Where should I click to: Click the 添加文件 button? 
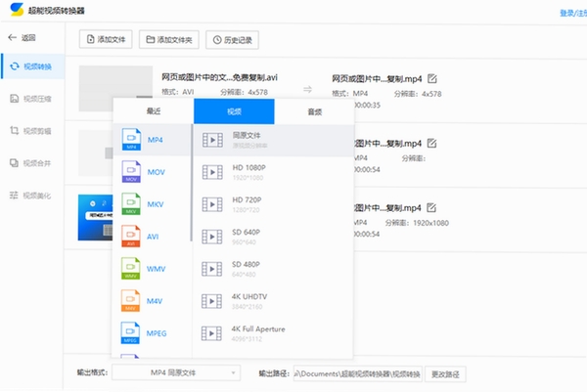(106, 39)
